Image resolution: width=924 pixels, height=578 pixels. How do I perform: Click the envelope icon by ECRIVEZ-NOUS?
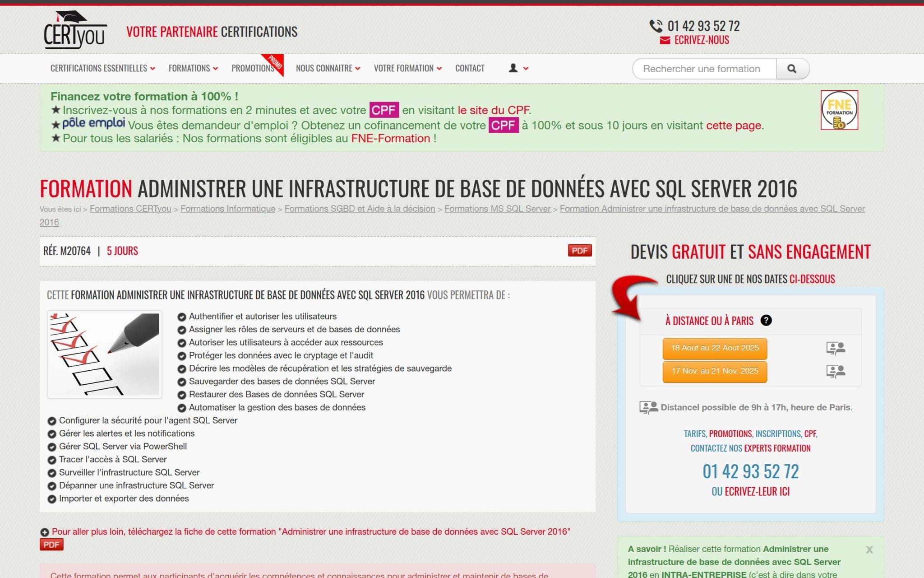(x=665, y=41)
